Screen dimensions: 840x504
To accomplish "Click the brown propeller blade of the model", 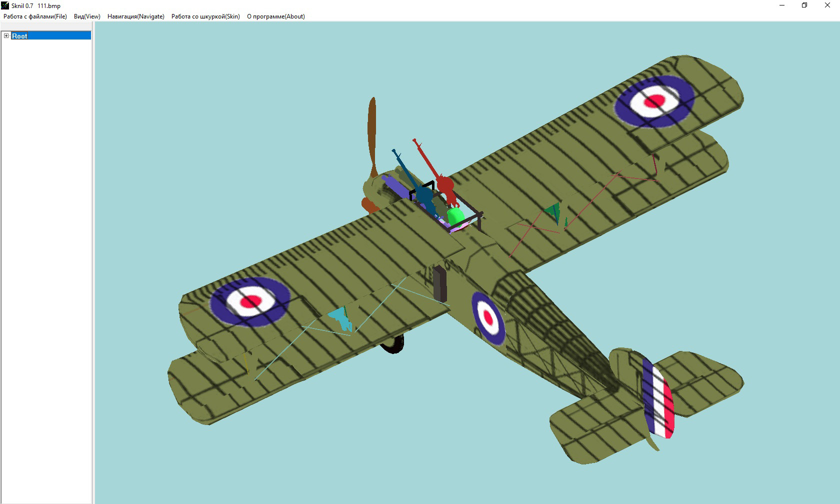I will [x=372, y=137].
